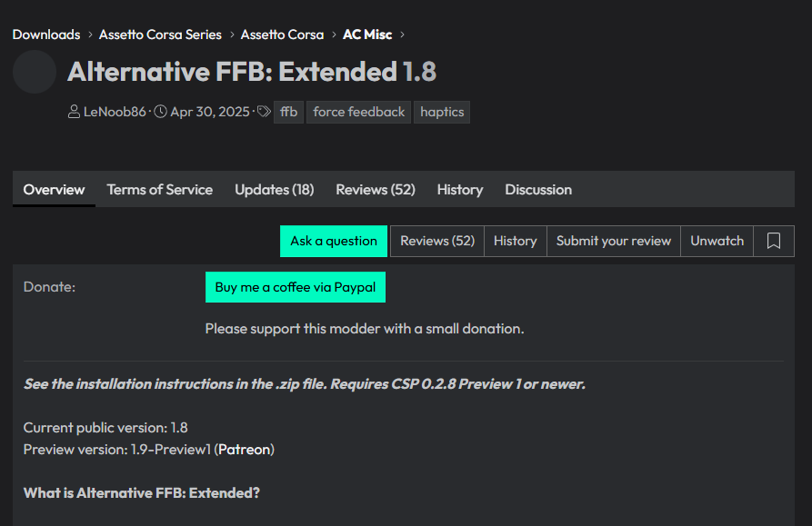Screen dimensions: 812x526
Task: Select the Discussion tab
Action: click(538, 190)
